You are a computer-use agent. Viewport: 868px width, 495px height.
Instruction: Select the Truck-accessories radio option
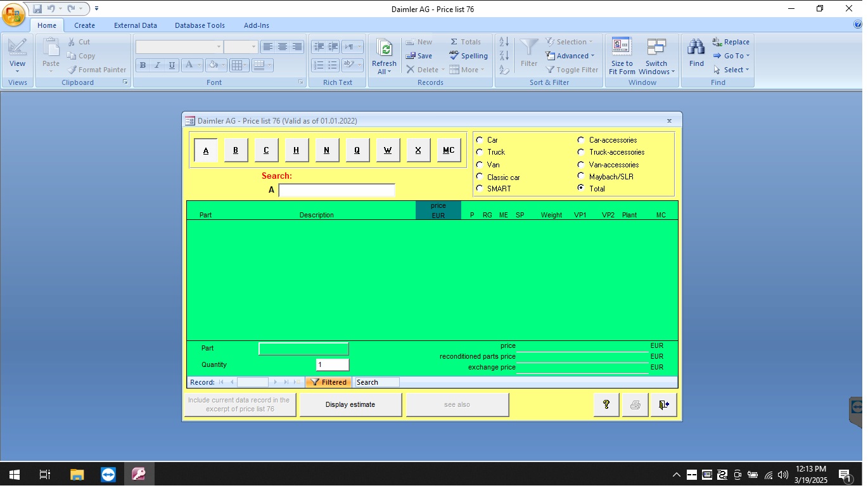point(581,152)
